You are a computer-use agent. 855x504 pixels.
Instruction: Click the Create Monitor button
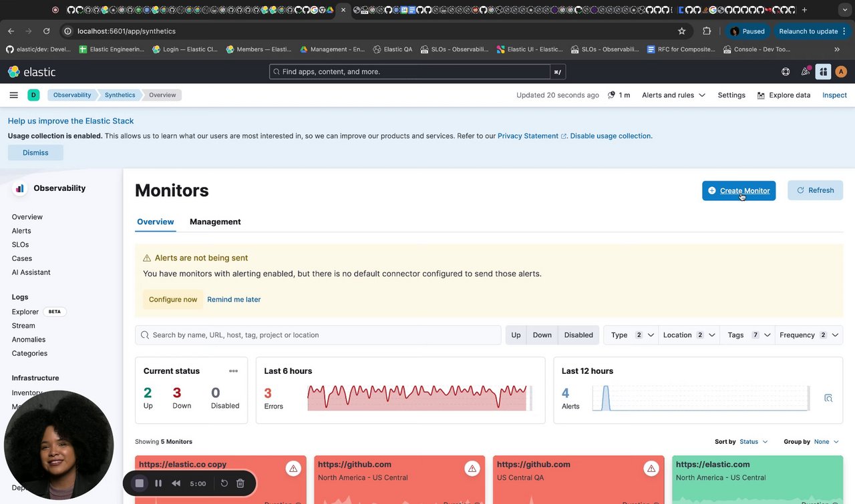pyautogui.click(x=739, y=190)
